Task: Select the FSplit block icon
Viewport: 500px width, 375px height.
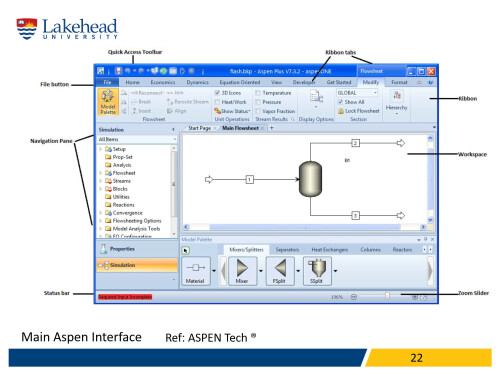Action: tap(280, 271)
